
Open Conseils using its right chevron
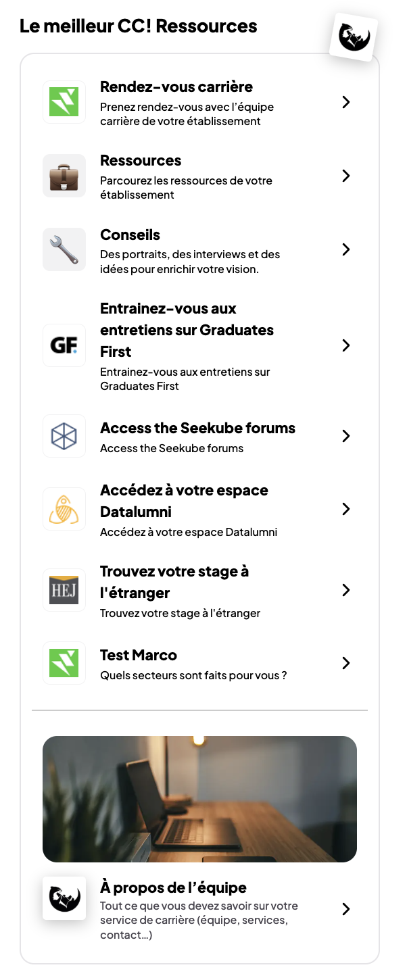tap(346, 249)
